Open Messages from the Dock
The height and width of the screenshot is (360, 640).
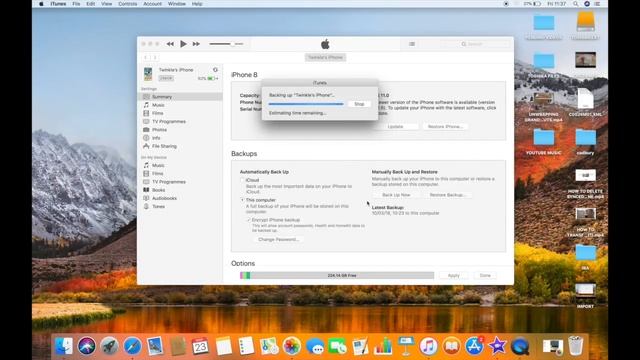[315, 347]
